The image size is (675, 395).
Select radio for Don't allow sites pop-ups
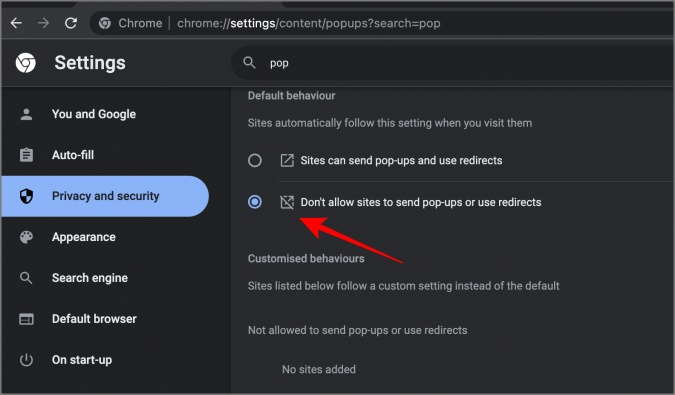pos(255,202)
